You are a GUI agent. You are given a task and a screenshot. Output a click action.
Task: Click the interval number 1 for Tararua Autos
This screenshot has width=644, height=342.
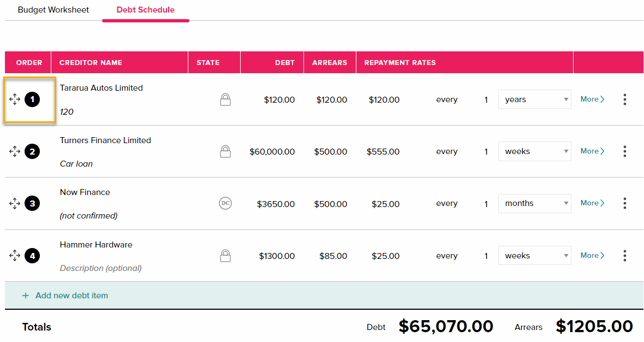click(486, 99)
